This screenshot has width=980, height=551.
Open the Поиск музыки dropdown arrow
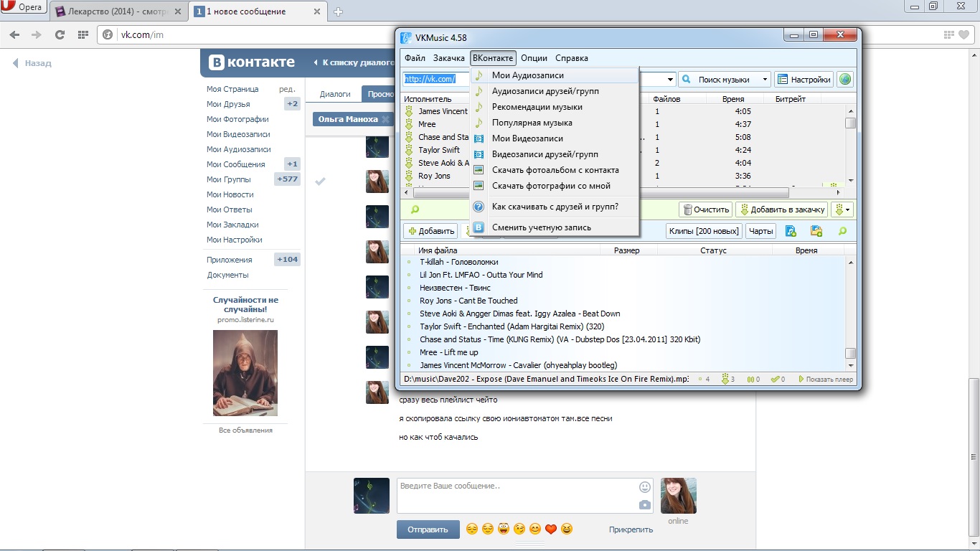765,80
